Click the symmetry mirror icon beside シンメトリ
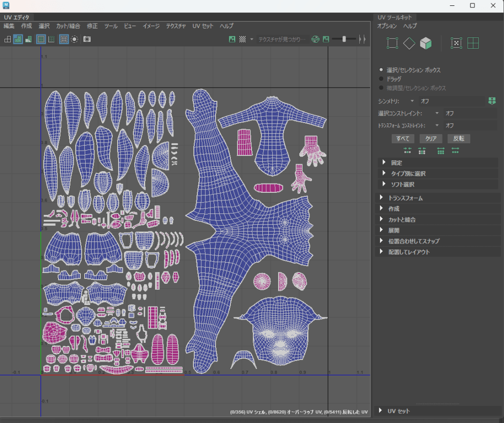This screenshot has height=423, width=504. point(492,101)
